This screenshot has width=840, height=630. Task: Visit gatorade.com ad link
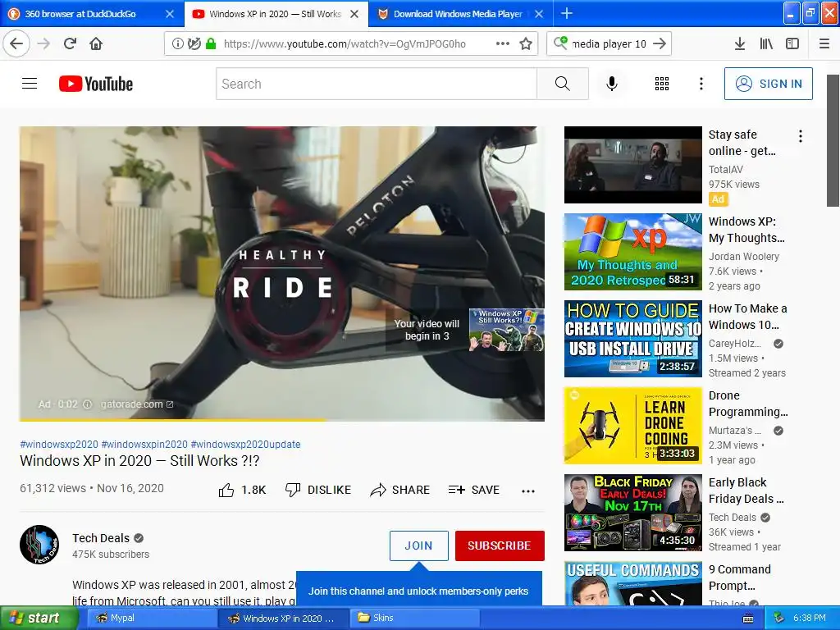click(x=137, y=404)
